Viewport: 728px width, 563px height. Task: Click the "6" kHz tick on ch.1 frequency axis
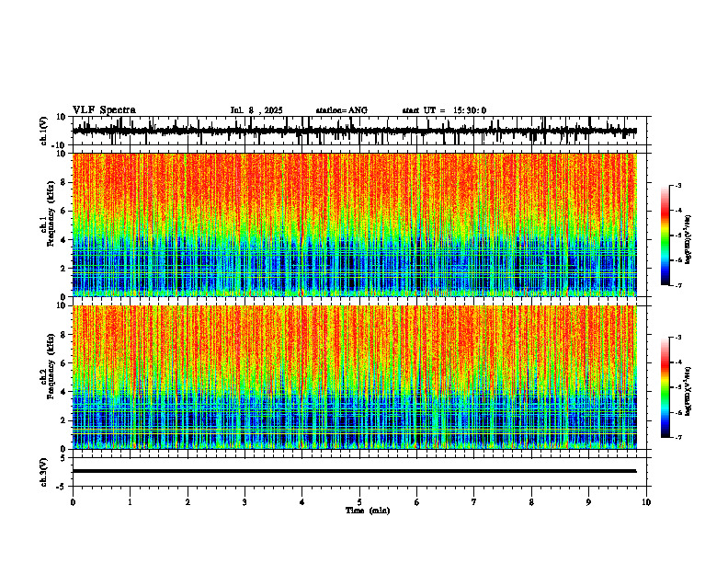pos(64,211)
